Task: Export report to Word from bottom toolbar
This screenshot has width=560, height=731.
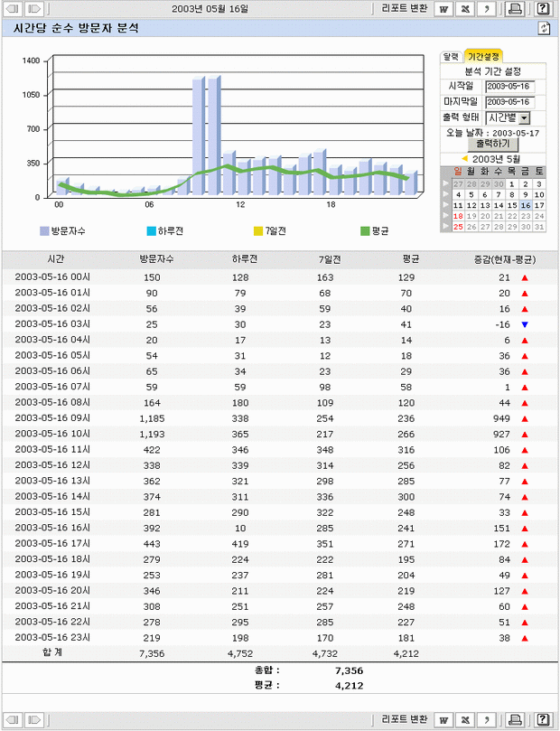Action: (x=444, y=720)
